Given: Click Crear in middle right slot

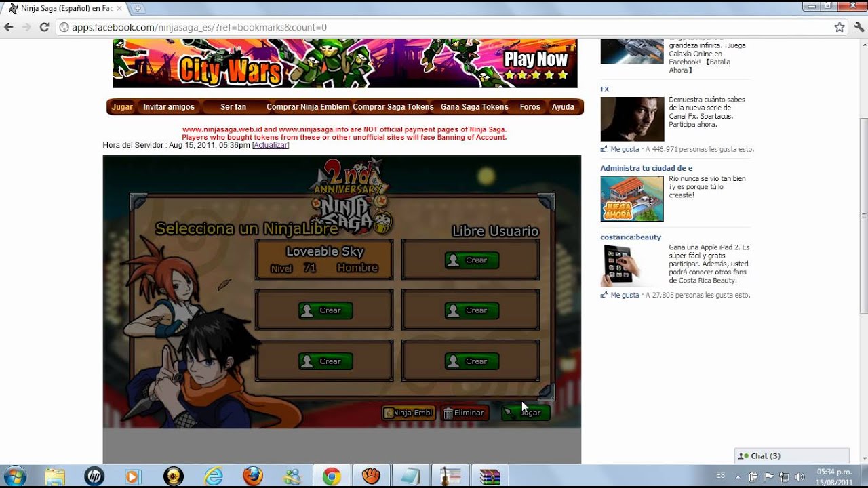Looking at the screenshot, I should (x=471, y=310).
